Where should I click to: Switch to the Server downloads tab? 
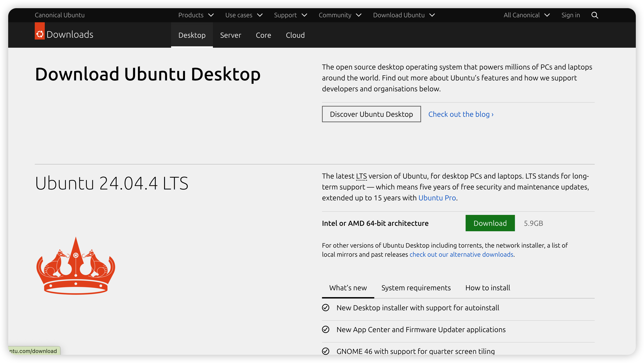[x=230, y=35]
